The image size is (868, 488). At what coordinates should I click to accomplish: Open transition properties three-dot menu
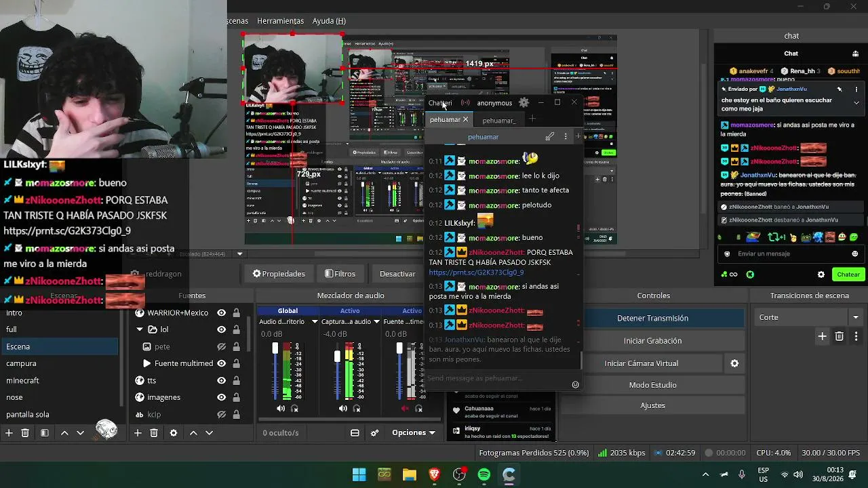pos(856,336)
